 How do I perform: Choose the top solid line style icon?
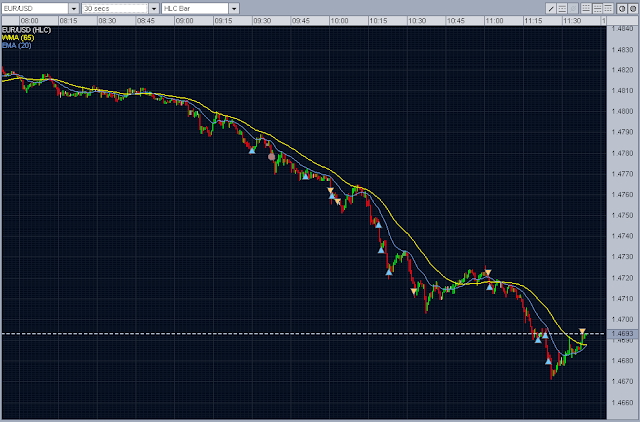(608, 8)
